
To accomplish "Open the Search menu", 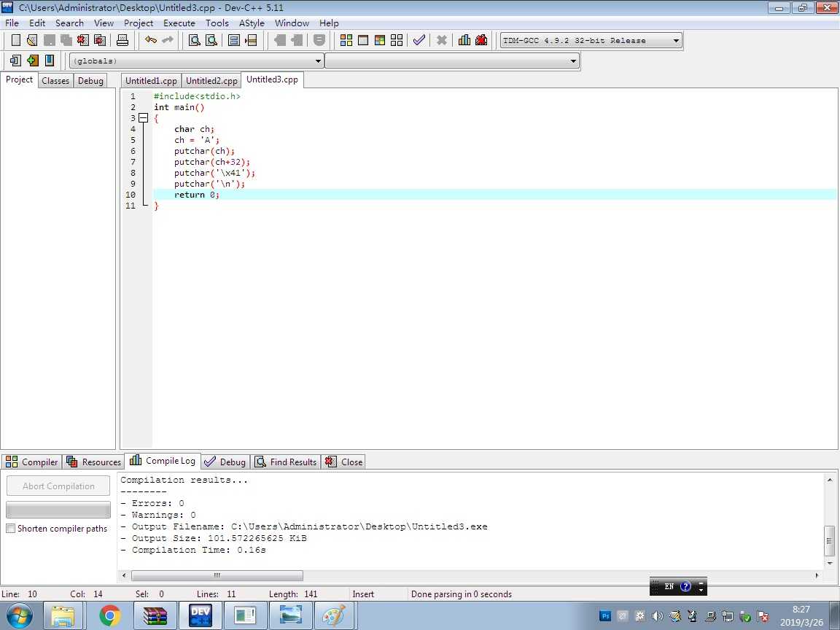I will tap(70, 23).
